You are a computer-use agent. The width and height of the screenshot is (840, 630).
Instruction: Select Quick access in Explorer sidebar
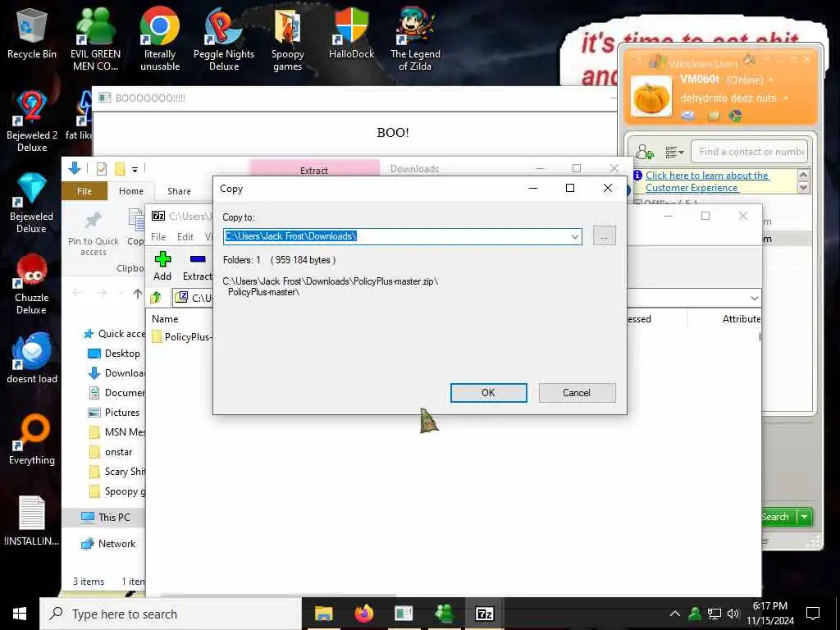click(114, 334)
